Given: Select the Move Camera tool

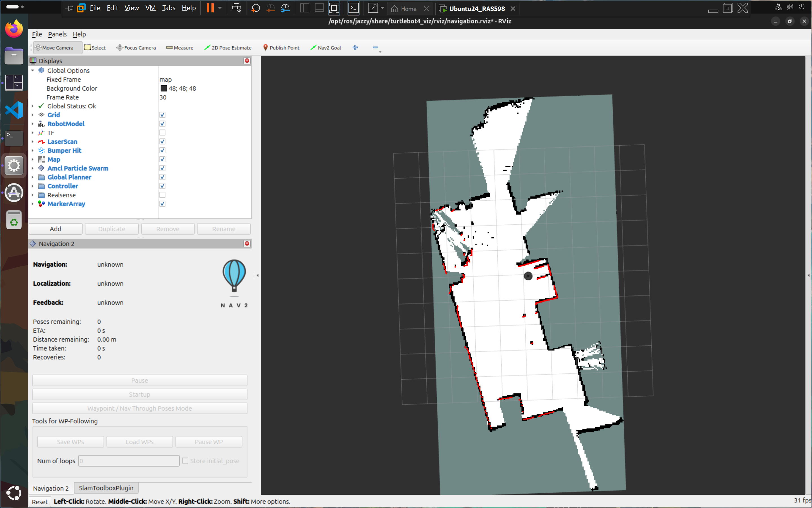Looking at the screenshot, I should click(x=58, y=48).
